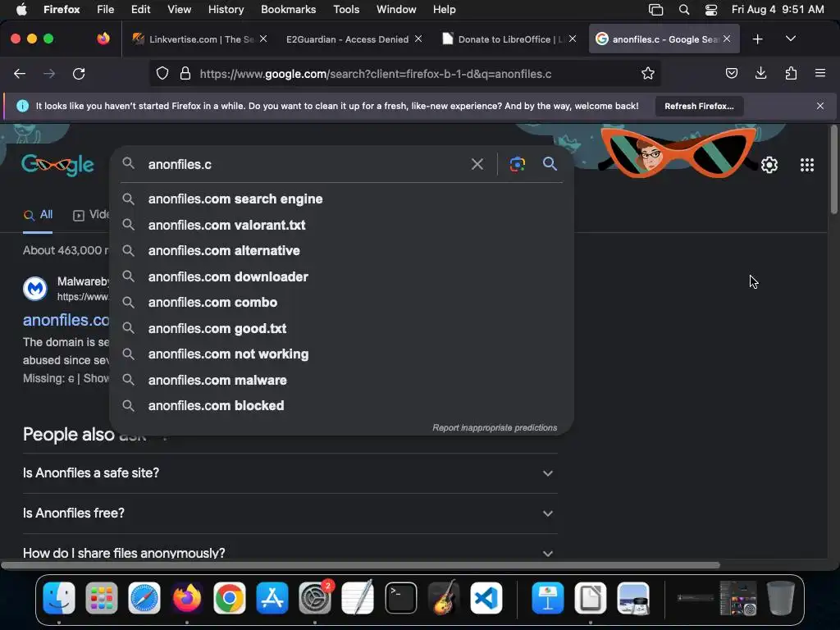Viewport: 840px width, 630px height.
Task: Clear the Google search box
Action: click(477, 164)
